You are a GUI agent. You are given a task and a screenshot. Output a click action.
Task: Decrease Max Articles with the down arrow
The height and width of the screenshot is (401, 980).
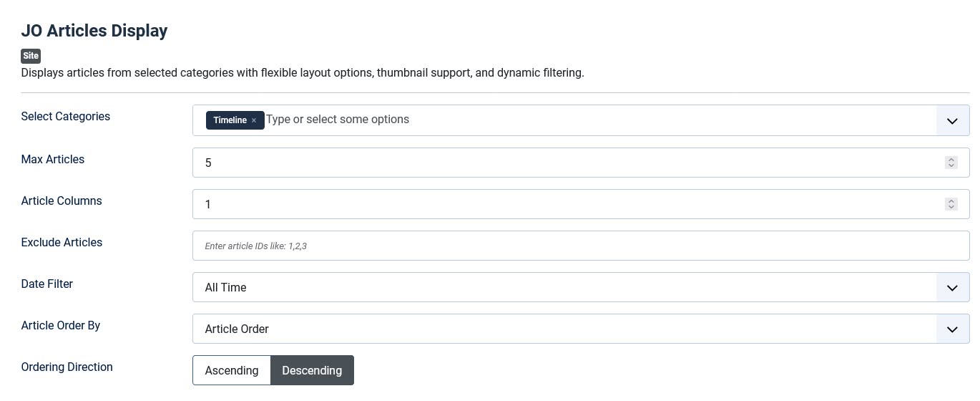tap(951, 166)
